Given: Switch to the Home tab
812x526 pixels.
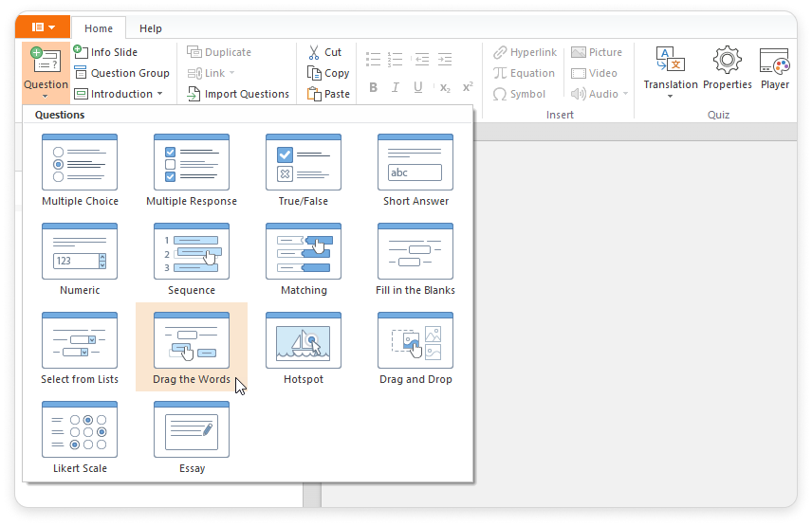Looking at the screenshot, I should point(99,28).
